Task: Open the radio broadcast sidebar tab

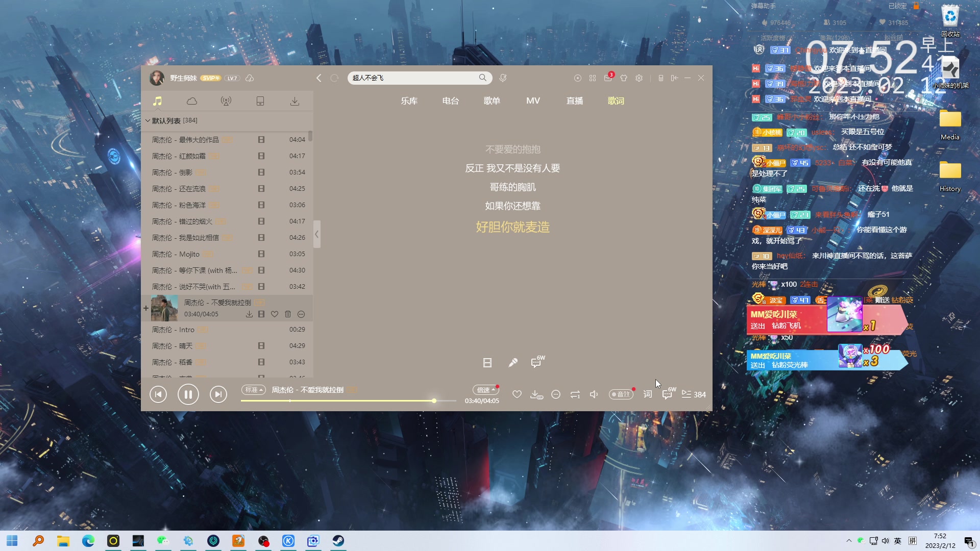Action: coord(226,101)
